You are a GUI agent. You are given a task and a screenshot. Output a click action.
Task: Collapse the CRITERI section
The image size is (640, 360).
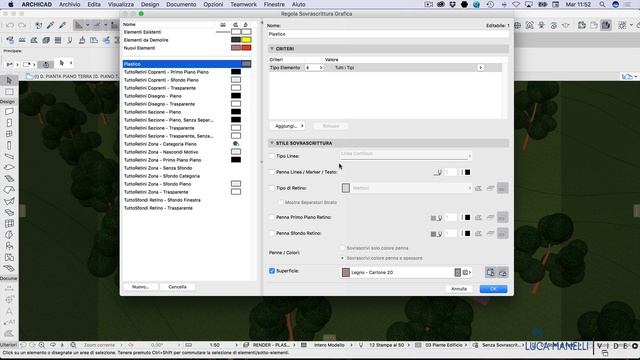pyautogui.click(x=272, y=49)
